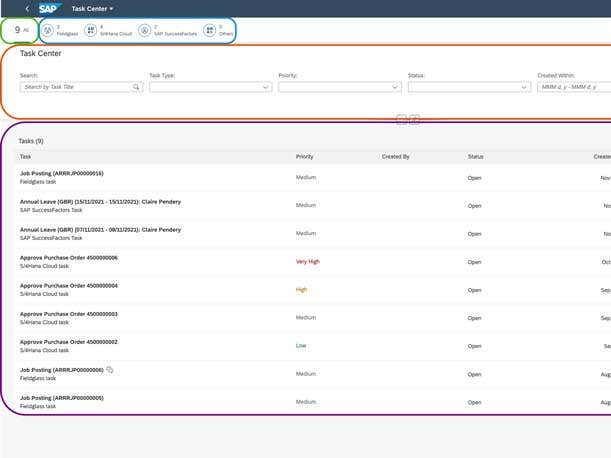The height and width of the screenshot is (458, 611).
Task: Filter tasks by Fieldglass icon
Action: pyautogui.click(x=48, y=31)
